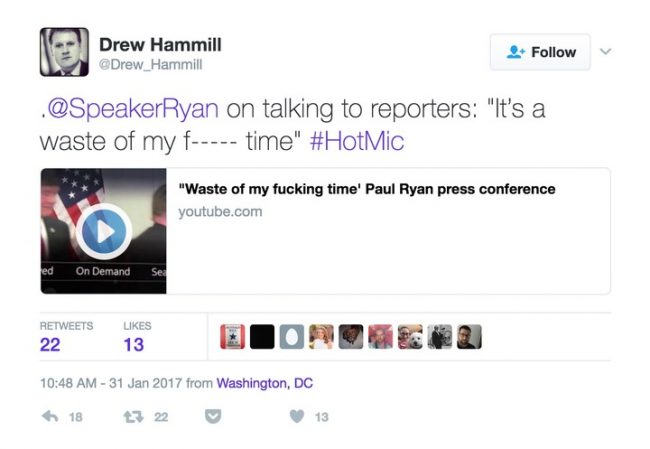Open the Washington, DC location link
The width and height of the screenshot is (650, 449).
pos(264,383)
